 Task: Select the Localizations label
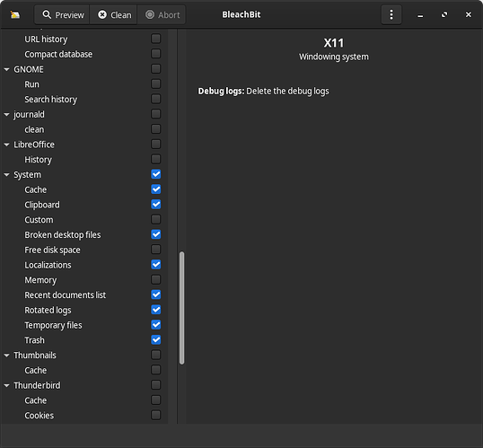pyautogui.click(x=48, y=265)
